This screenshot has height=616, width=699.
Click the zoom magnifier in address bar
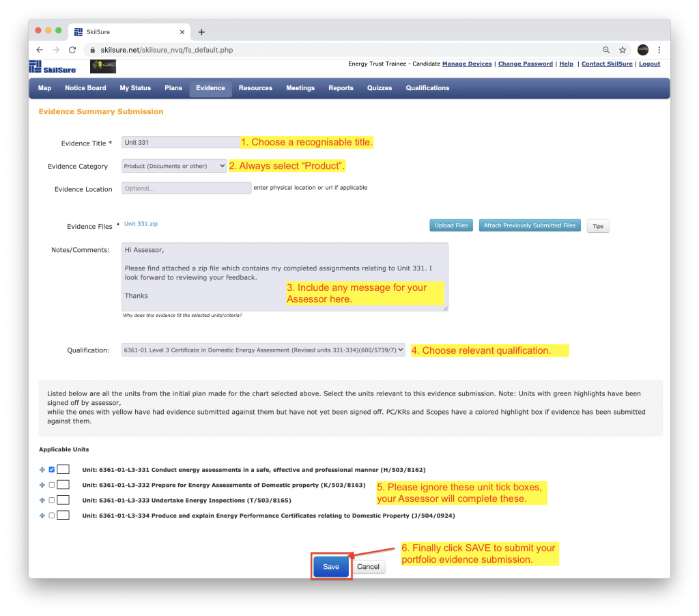606,50
